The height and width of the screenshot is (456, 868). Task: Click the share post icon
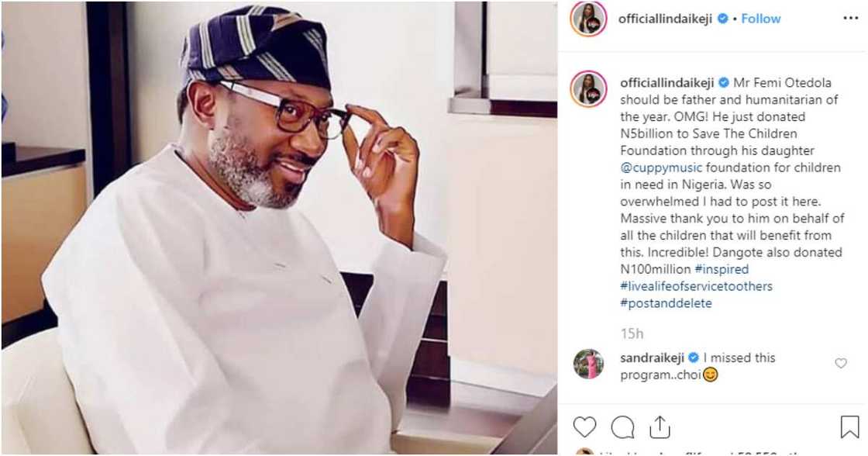click(660, 427)
